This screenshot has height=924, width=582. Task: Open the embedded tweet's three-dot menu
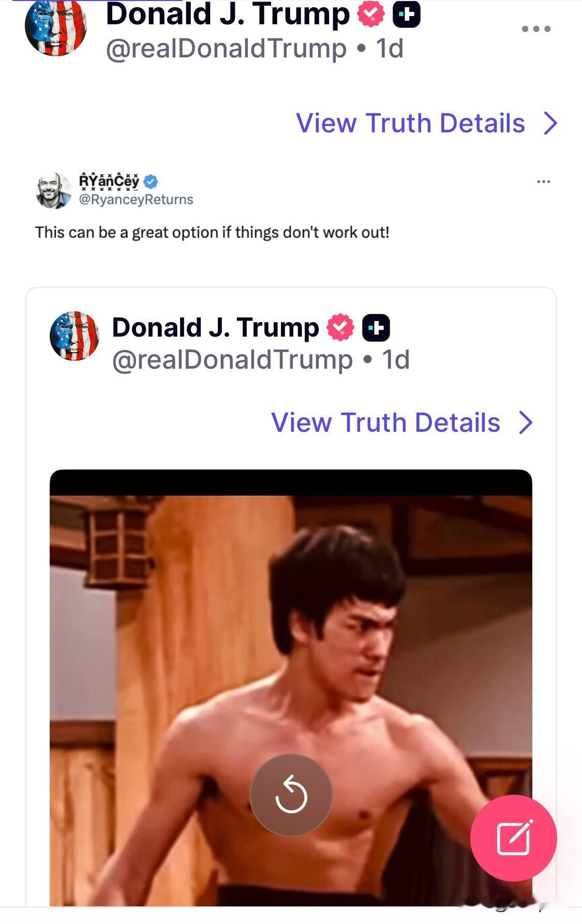pos(543,181)
